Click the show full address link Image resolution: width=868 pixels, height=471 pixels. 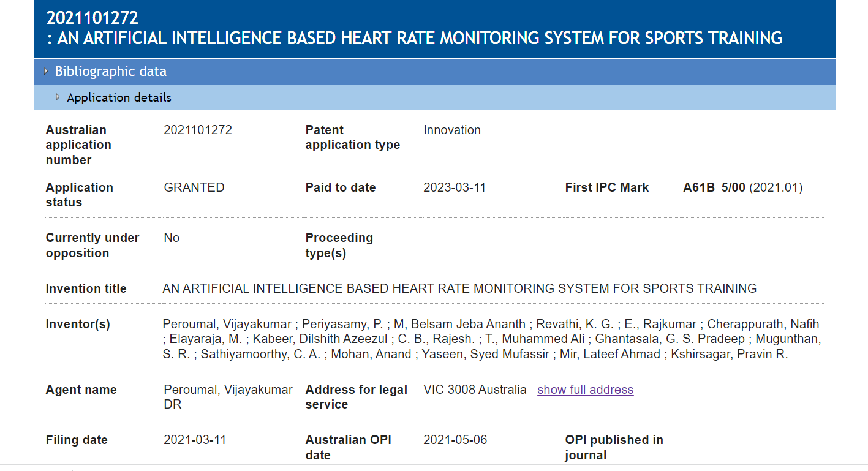(585, 390)
